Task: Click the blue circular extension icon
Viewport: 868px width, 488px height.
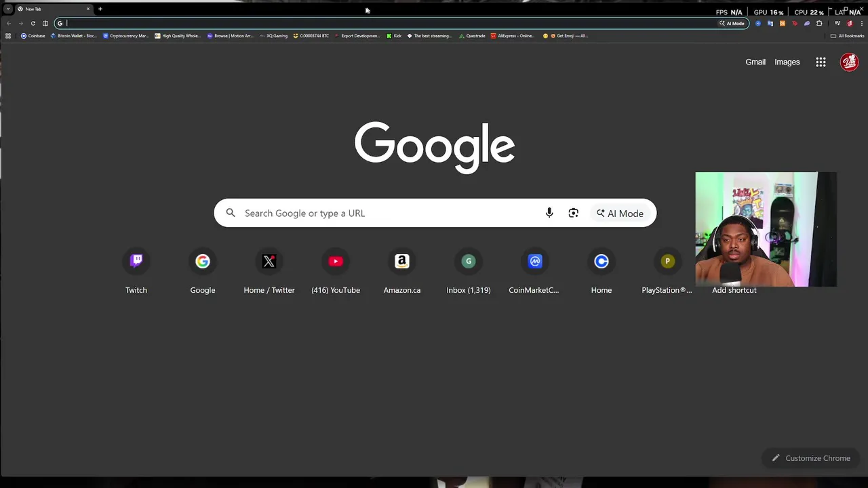Action: 758,23
